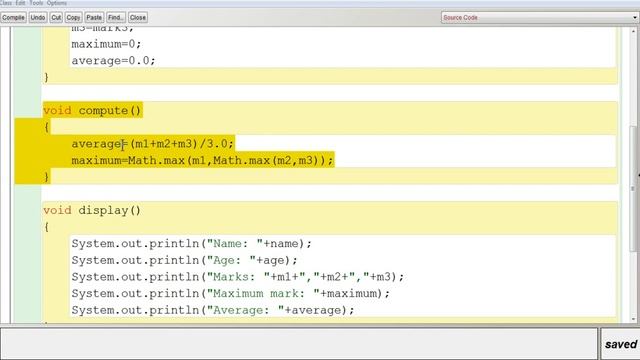The image size is (640, 360).
Task: Click the println "Average: " line
Action: 213,310
